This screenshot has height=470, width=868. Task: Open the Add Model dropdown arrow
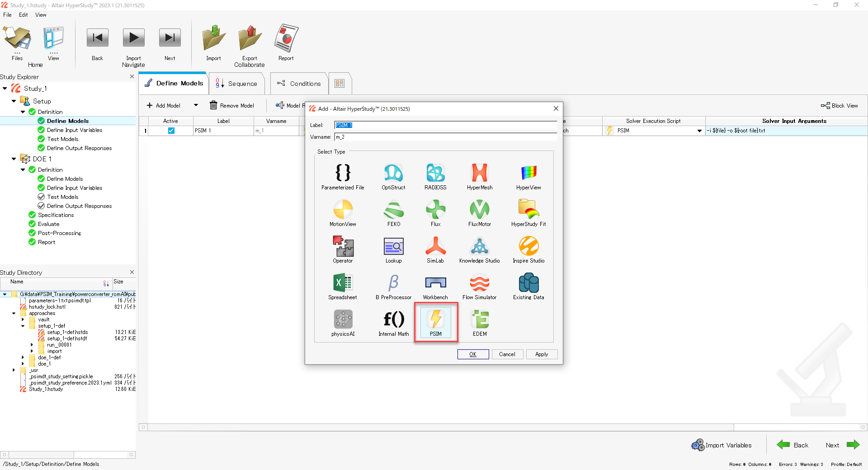tap(196, 105)
